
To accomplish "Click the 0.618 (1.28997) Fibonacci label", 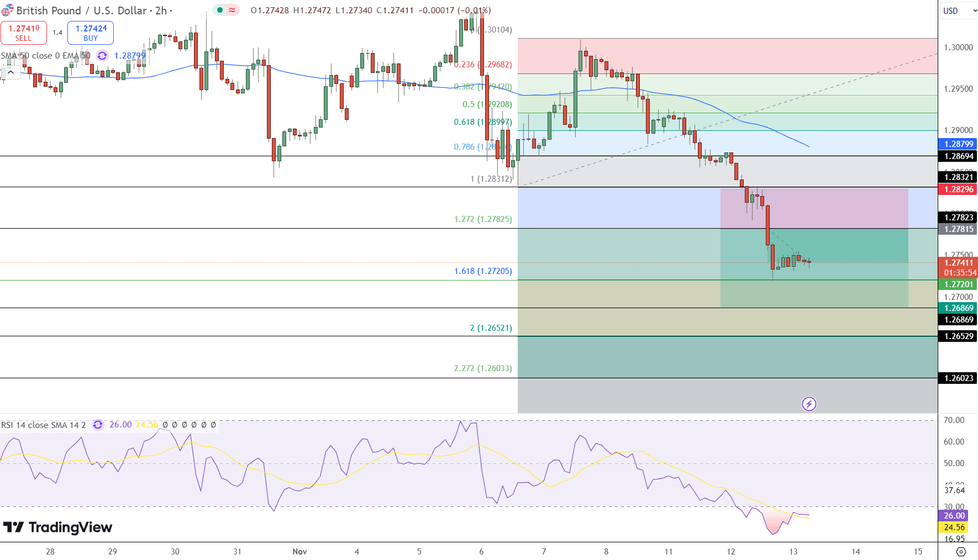I will pos(483,122).
